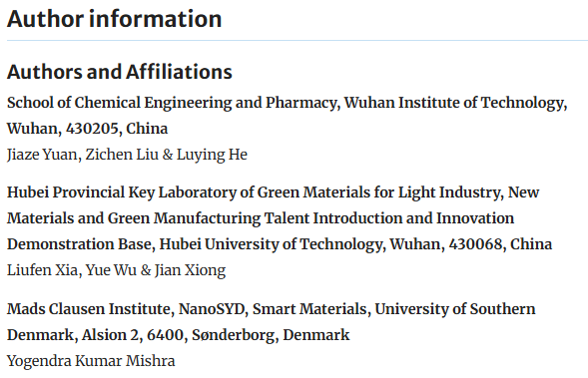
Task: Select author name Jian Xiong
Action: (190, 270)
